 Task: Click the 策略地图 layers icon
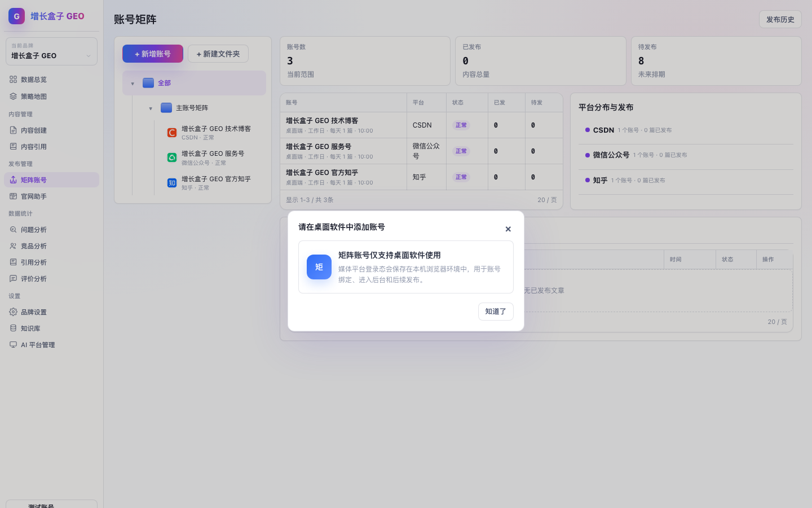click(x=13, y=97)
